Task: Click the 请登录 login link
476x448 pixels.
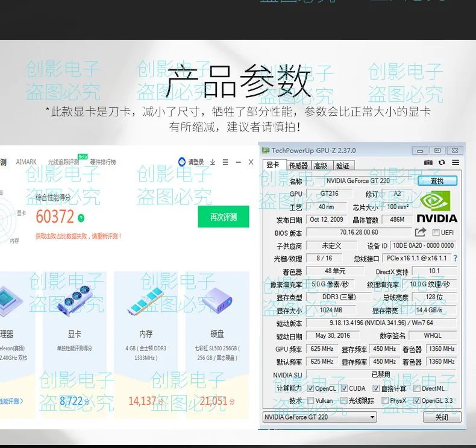Action: [196, 162]
